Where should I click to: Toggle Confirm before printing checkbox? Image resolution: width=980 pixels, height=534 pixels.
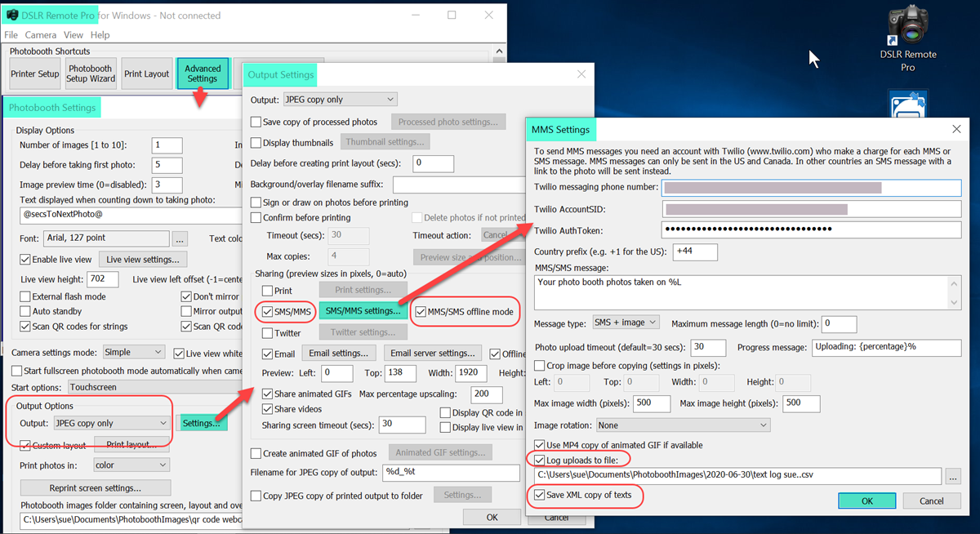coord(256,218)
